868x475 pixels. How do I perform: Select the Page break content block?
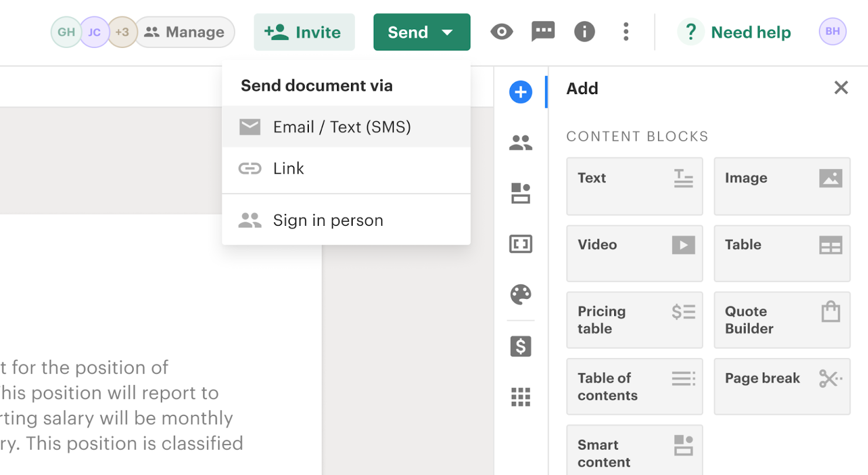pyautogui.click(x=782, y=387)
